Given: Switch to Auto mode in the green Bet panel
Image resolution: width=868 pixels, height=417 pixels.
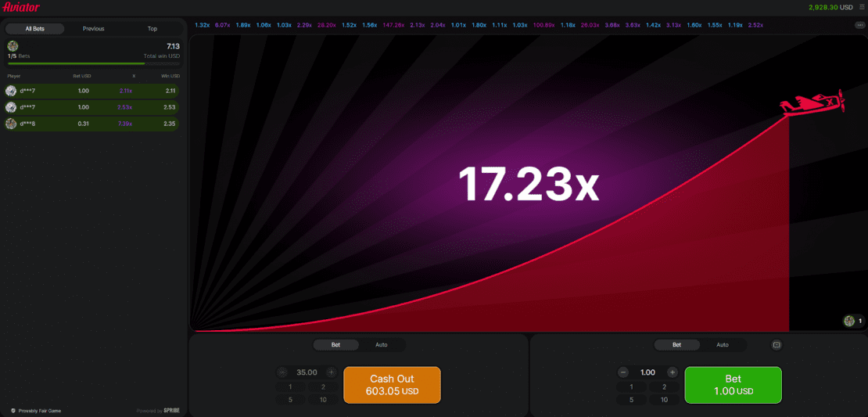Looking at the screenshot, I should (723, 344).
